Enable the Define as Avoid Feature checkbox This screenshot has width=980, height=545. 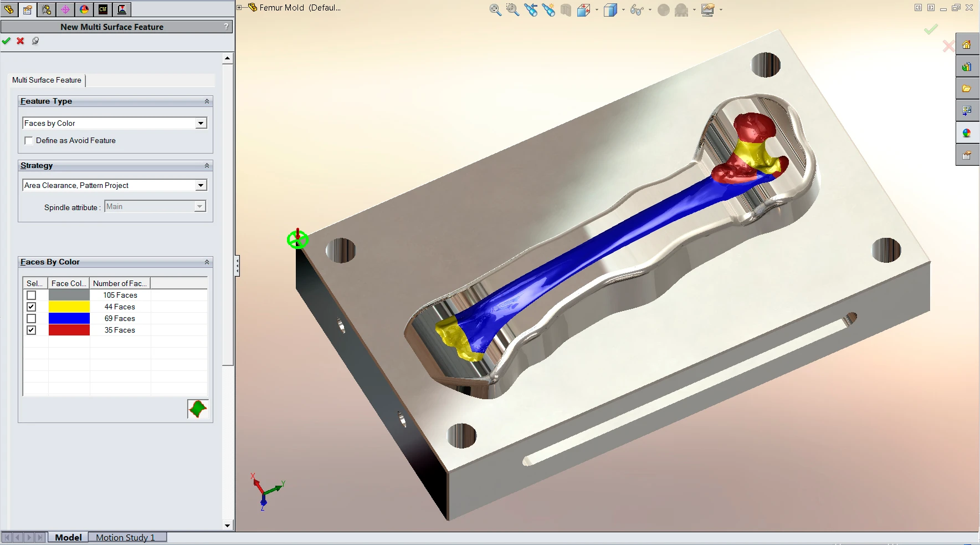point(29,141)
